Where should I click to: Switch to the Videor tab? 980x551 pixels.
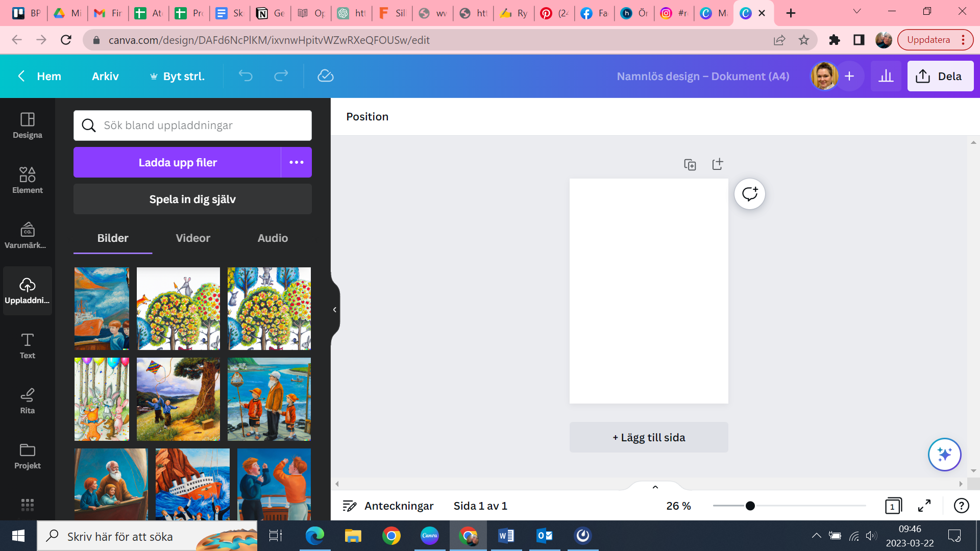193,238
